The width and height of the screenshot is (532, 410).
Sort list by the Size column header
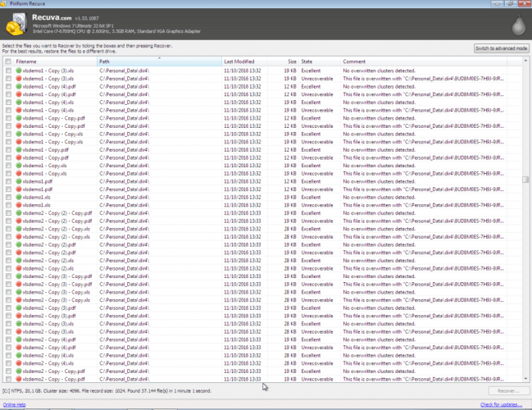click(283, 61)
